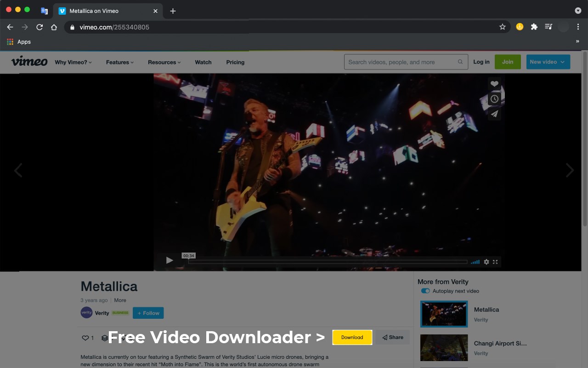Go to the next video arrow
588x368 pixels.
pyautogui.click(x=570, y=170)
